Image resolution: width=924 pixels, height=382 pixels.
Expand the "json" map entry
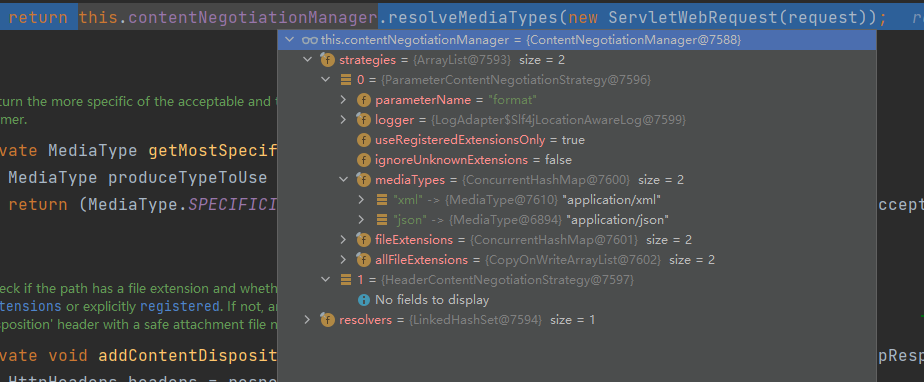pos(362,220)
